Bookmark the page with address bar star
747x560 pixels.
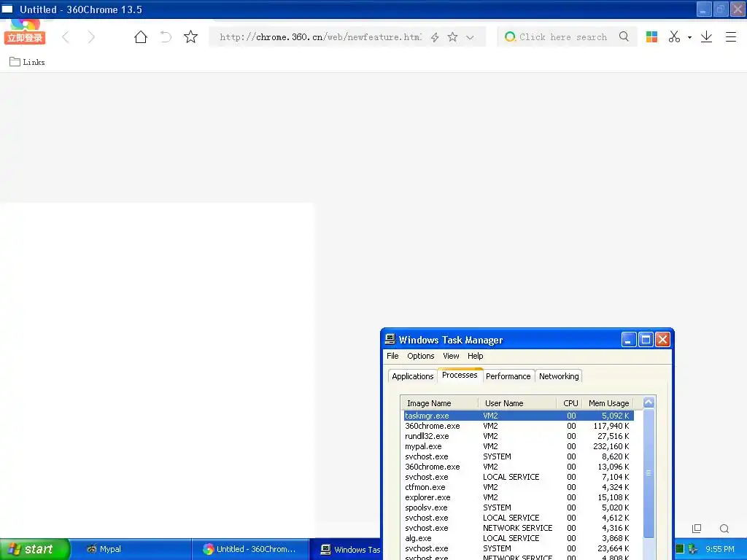(x=452, y=37)
